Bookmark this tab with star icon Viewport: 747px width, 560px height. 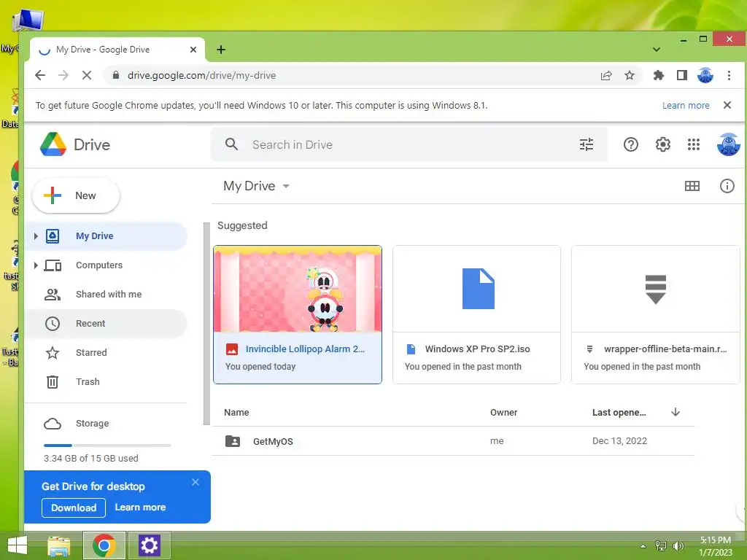click(630, 75)
